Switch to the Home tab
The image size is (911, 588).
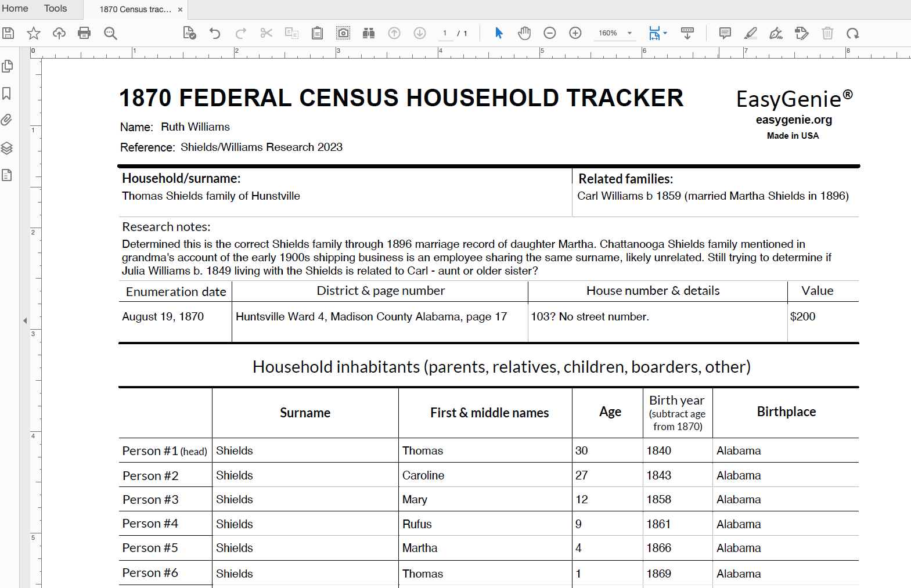15,9
